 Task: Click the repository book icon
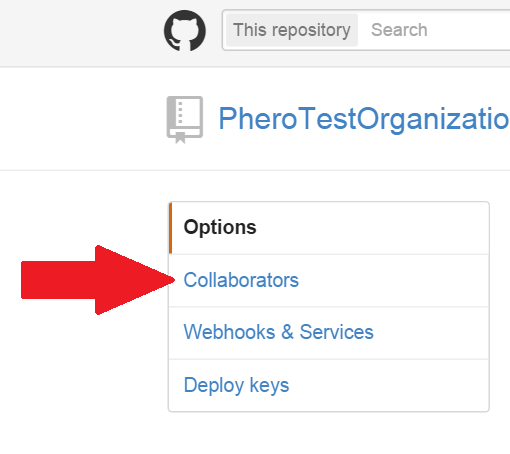(185, 120)
